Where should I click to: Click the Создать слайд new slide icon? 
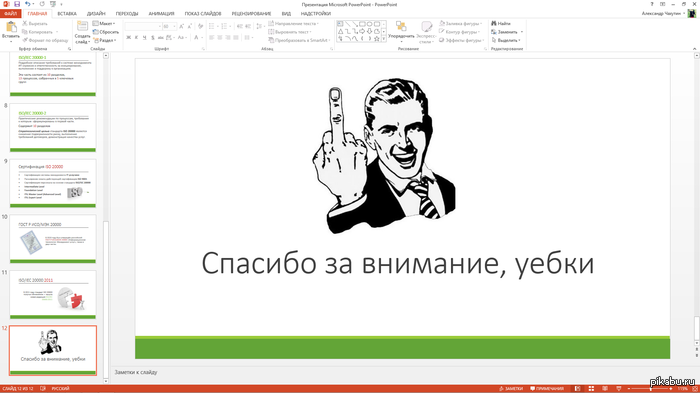pos(82,26)
